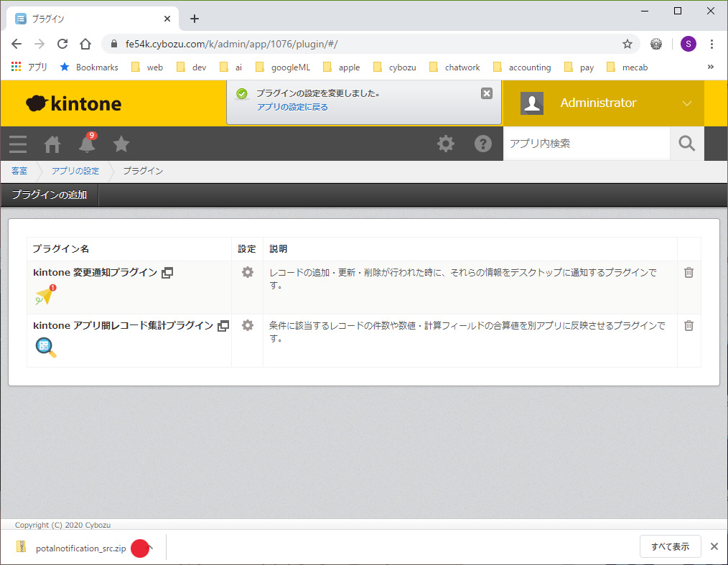Image resolution: width=728 pixels, height=565 pixels.
Task: Open the mecab bookmarks folder
Action: (x=627, y=67)
